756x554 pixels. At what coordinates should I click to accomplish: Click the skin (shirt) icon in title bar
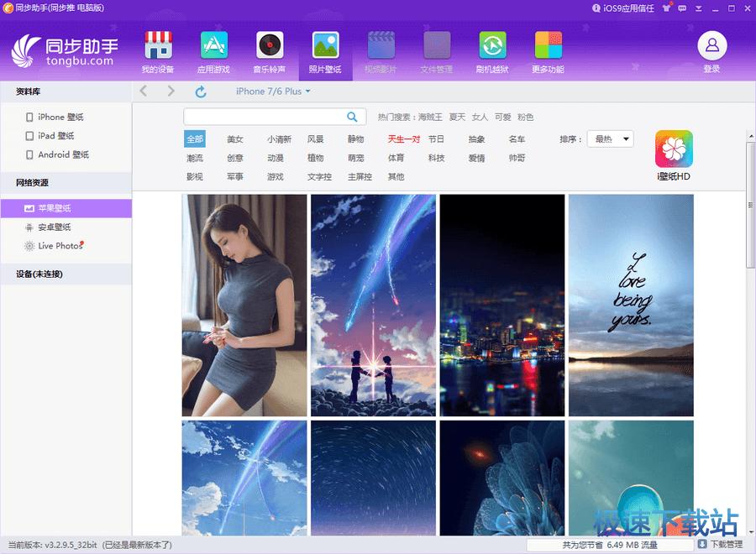click(x=667, y=8)
